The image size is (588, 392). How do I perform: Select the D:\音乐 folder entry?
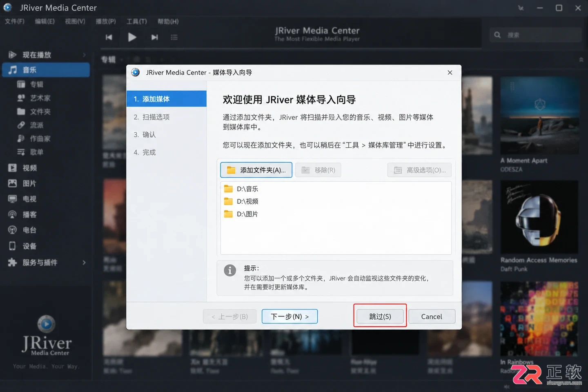(x=241, y=189)
